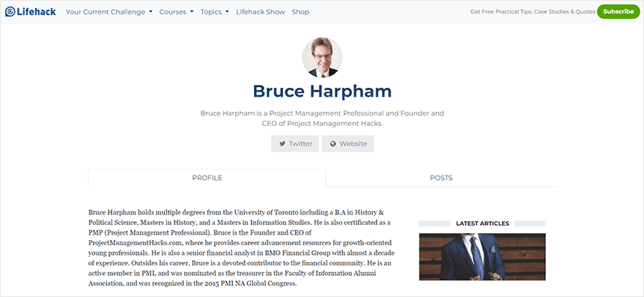Click the Lifehack wordmark text

tap(36, 11)
